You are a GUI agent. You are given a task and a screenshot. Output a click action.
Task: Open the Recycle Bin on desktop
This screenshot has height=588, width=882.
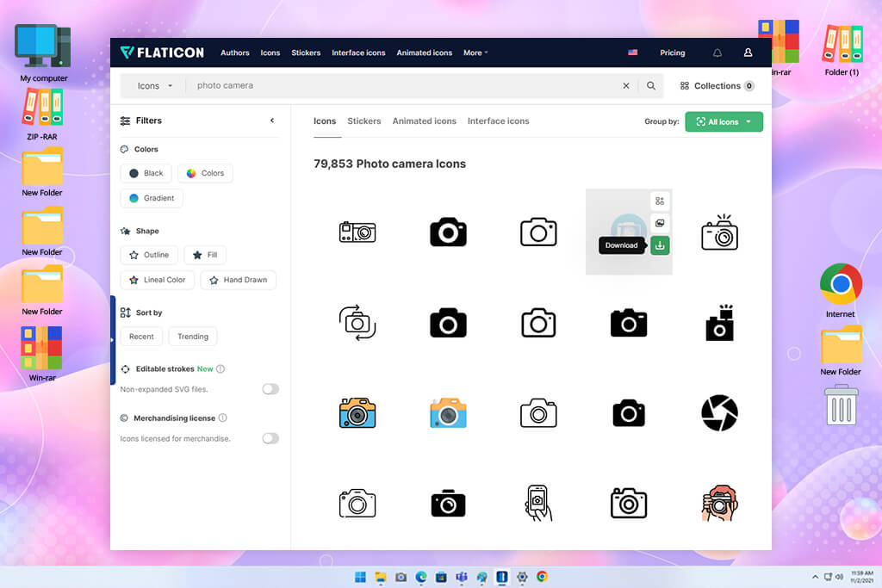841,405
